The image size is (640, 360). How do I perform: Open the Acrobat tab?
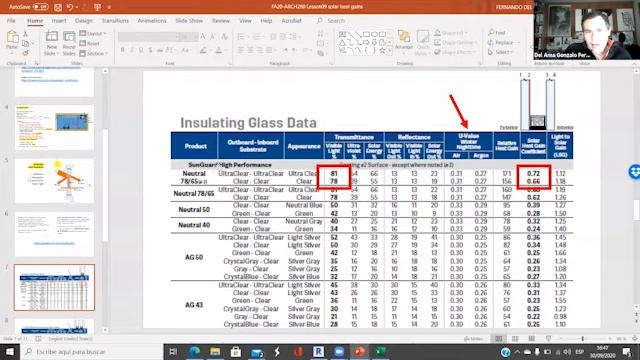point(291,20)
